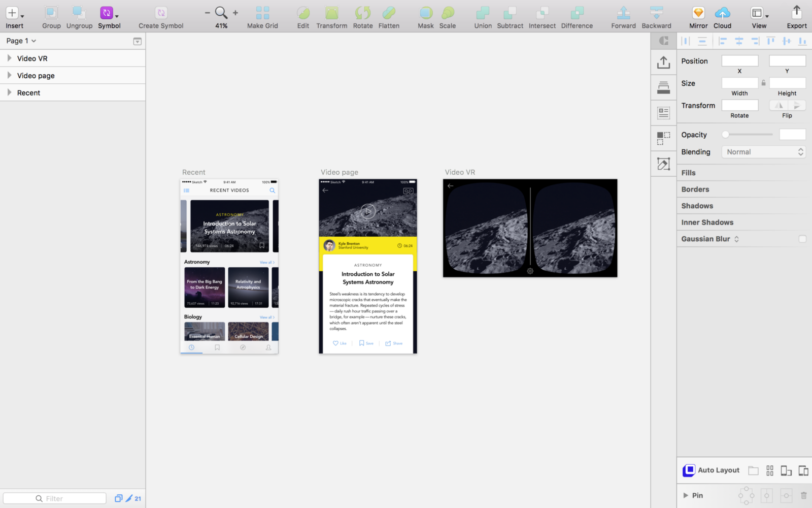The width and height of the screenshot is (812, 508).
Task: Toggle the width/height lock in Size section
Action: tap(763, 82)
